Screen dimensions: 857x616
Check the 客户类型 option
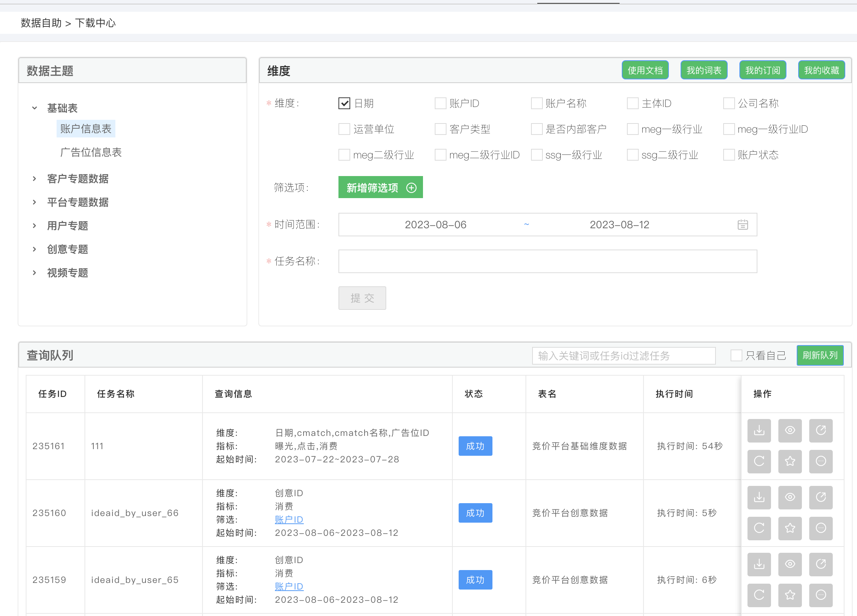pos(440,129)
